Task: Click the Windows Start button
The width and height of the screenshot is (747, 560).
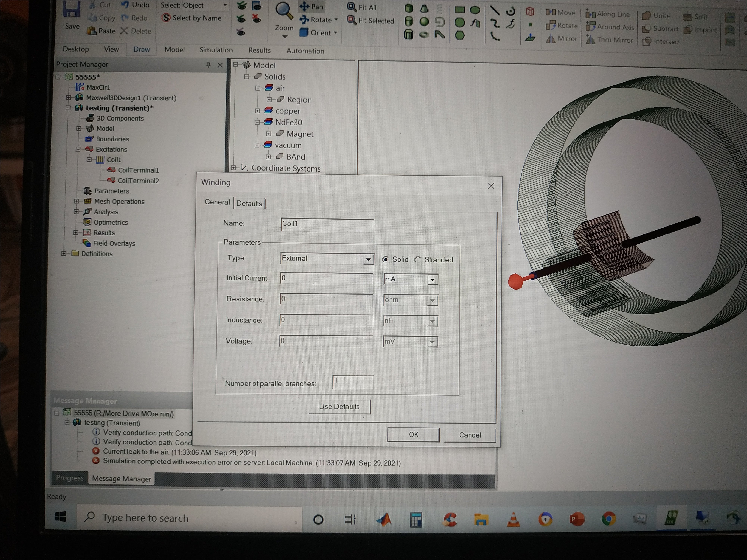Action: click(61, 517)
